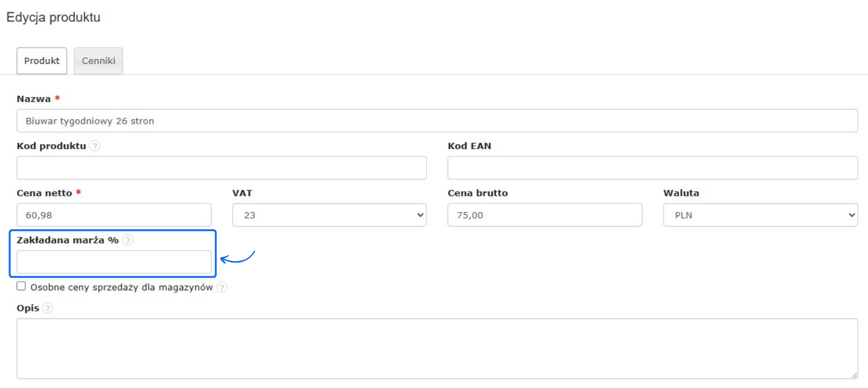
Task: Click the Opis help question mark
Action: coord(48,308)
